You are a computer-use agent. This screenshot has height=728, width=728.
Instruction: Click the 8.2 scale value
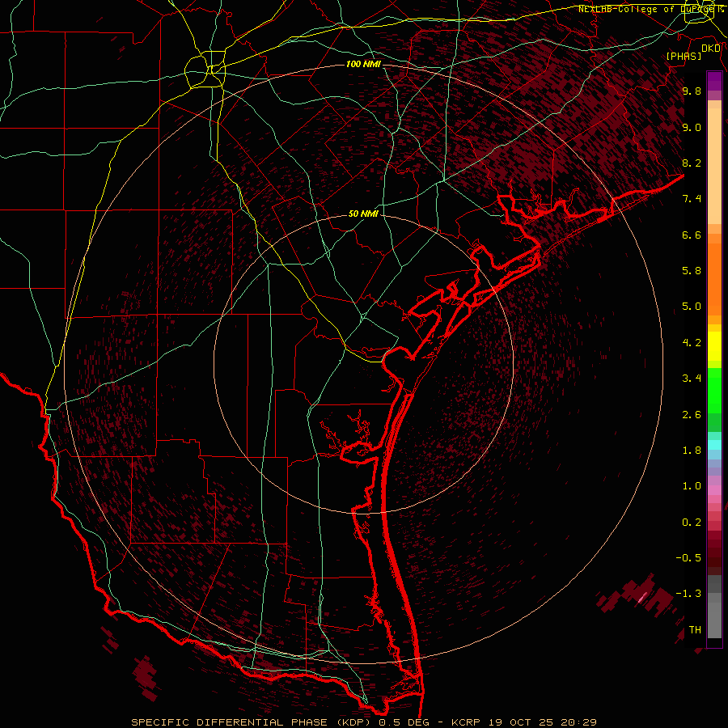(692, 163)
